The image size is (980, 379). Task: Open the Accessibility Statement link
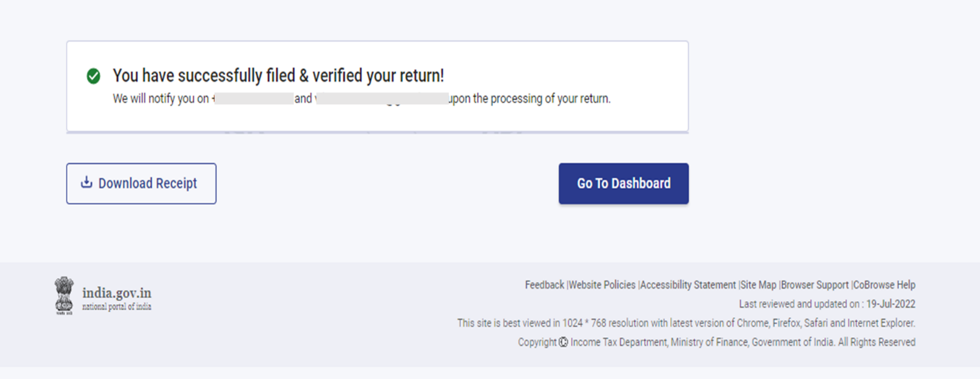click(688, 285)
